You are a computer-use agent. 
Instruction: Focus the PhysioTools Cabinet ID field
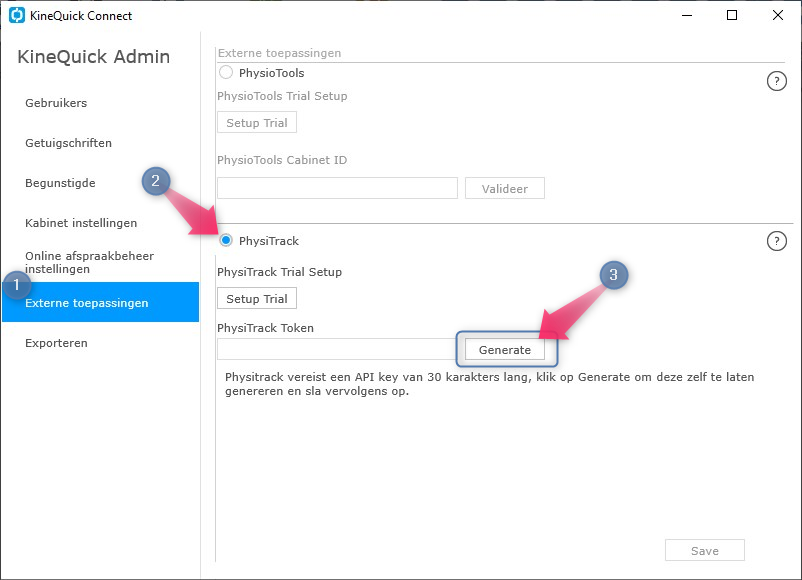pyautogui.click(x=338, y=188)
